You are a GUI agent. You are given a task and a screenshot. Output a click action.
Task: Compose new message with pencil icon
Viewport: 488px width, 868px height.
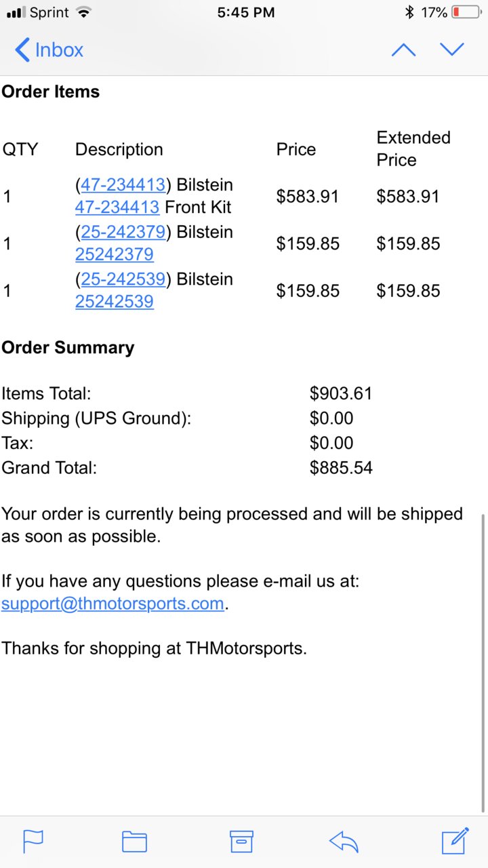pyautogui.click(x=455, y=841)
